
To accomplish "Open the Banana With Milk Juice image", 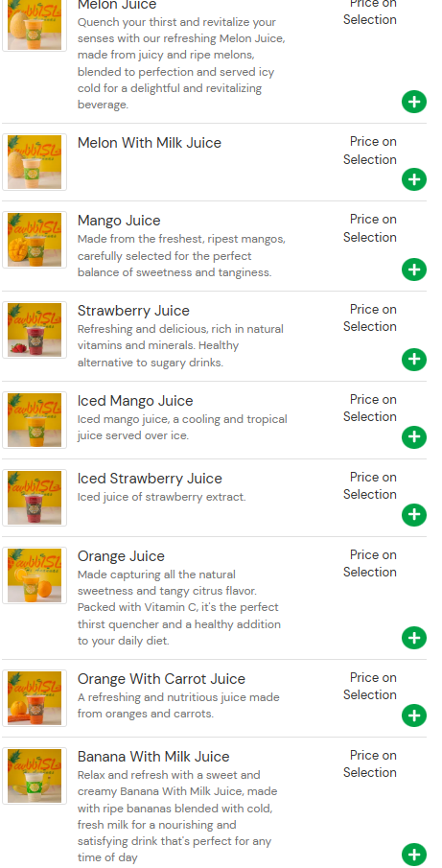I will [x=35, y=776].
